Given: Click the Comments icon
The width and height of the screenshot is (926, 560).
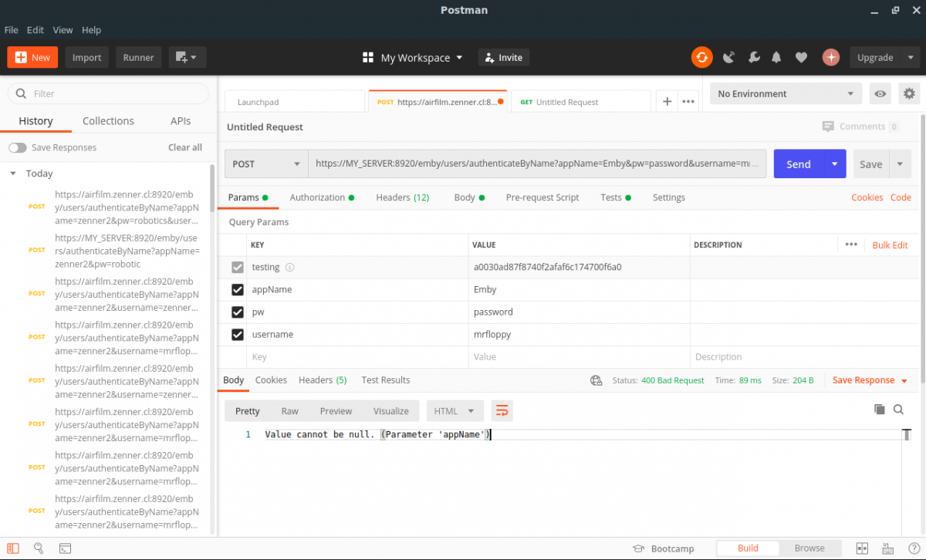Looking at the screenshot, I should point(828,127).
